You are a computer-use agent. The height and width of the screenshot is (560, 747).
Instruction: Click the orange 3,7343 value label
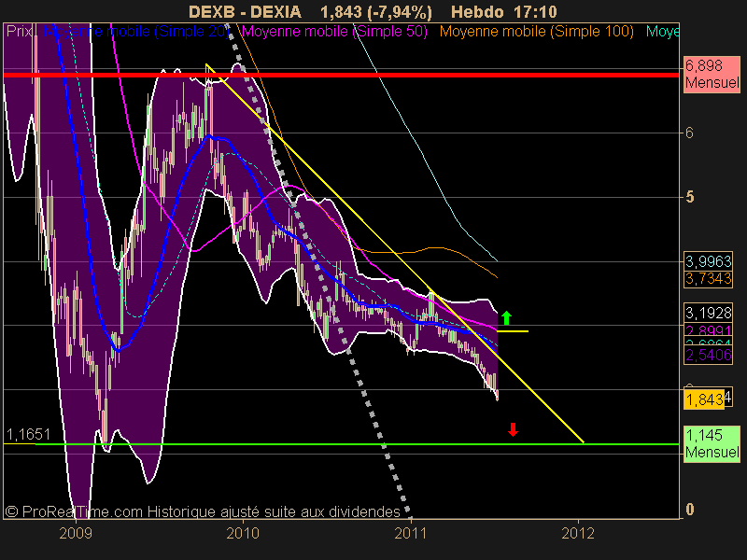[x=708, y=278]
